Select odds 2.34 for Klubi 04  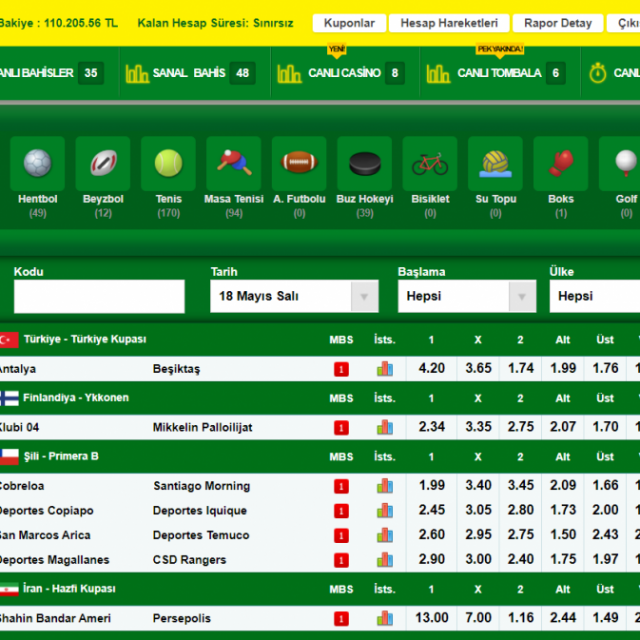[431, 427]
